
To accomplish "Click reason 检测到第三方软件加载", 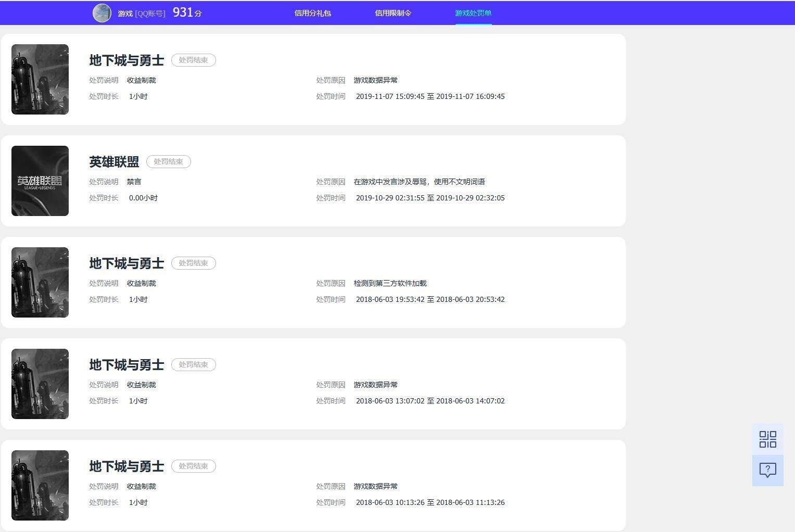I will pos(390,283).
